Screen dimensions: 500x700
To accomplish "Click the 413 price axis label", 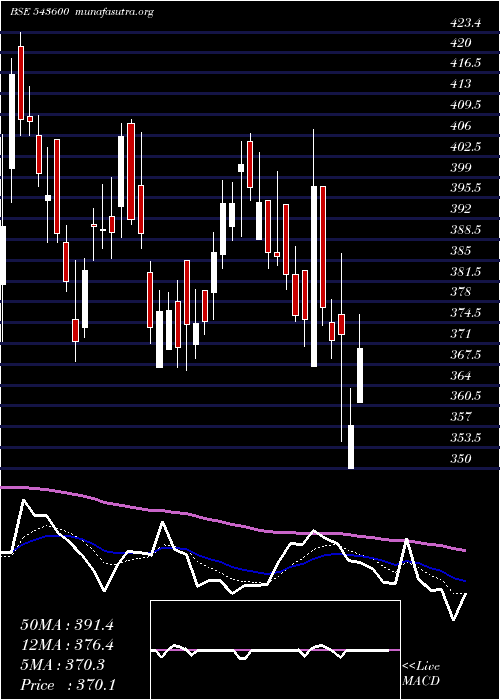I will click(x=461, y=84).
